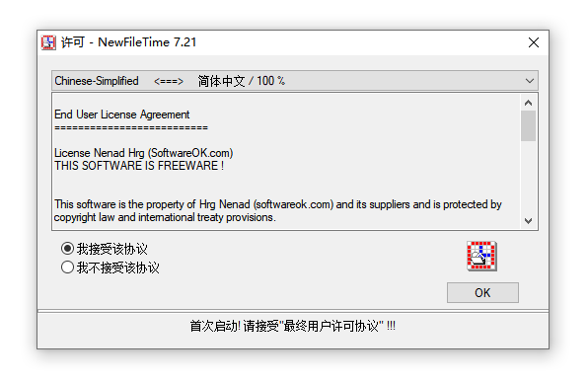
Task: Click the 许可 - NewFileTime 7.21 title text
Action: [x=128, y=42]
